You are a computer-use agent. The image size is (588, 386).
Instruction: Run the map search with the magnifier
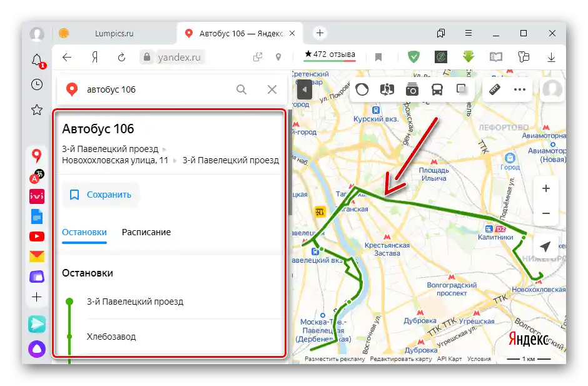(241, 89)
